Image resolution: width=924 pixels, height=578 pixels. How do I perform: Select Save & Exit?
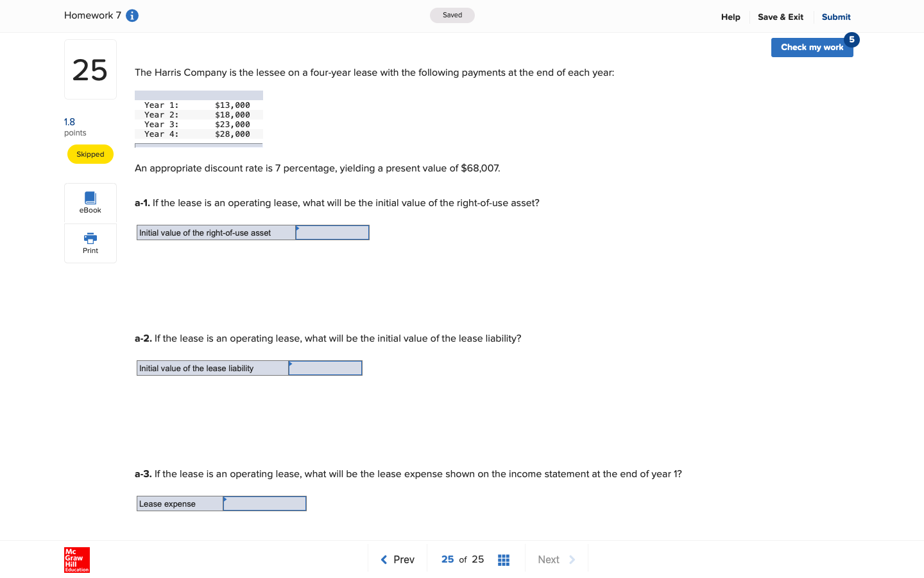point(780,17)
